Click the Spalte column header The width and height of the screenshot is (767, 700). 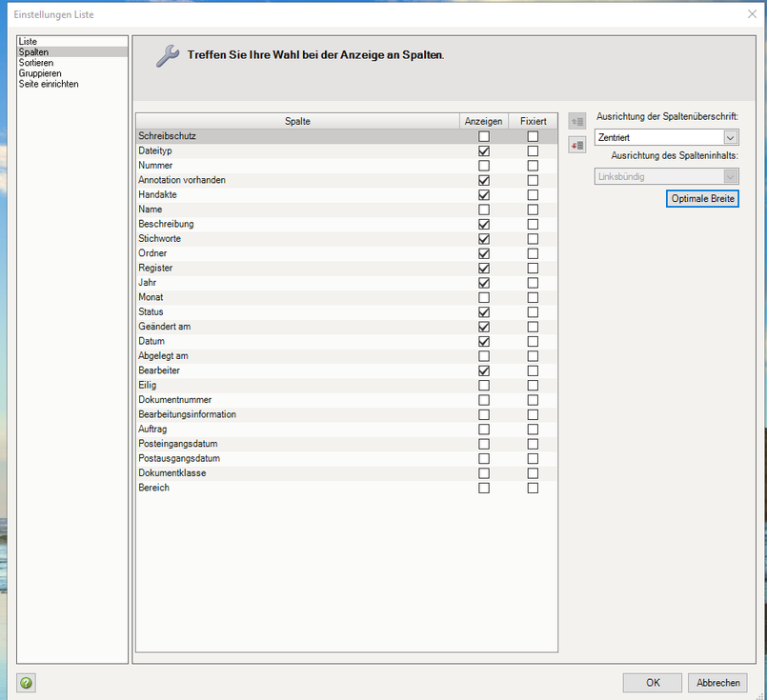pyautogui.click(x=297, y=121)
